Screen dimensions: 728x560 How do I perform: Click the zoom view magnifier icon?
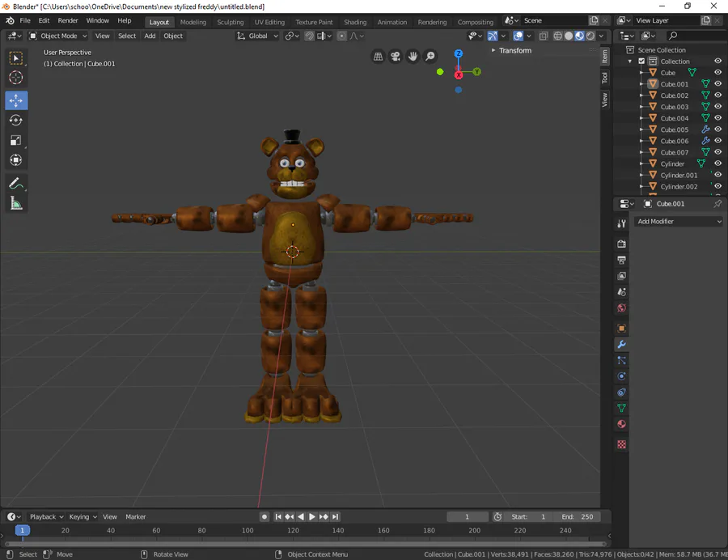(430, 56)
